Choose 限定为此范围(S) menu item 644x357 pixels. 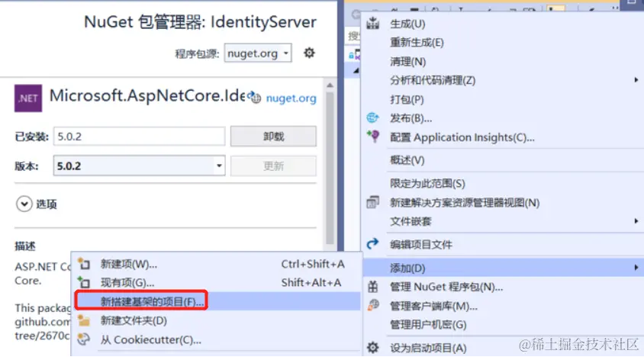503,183
